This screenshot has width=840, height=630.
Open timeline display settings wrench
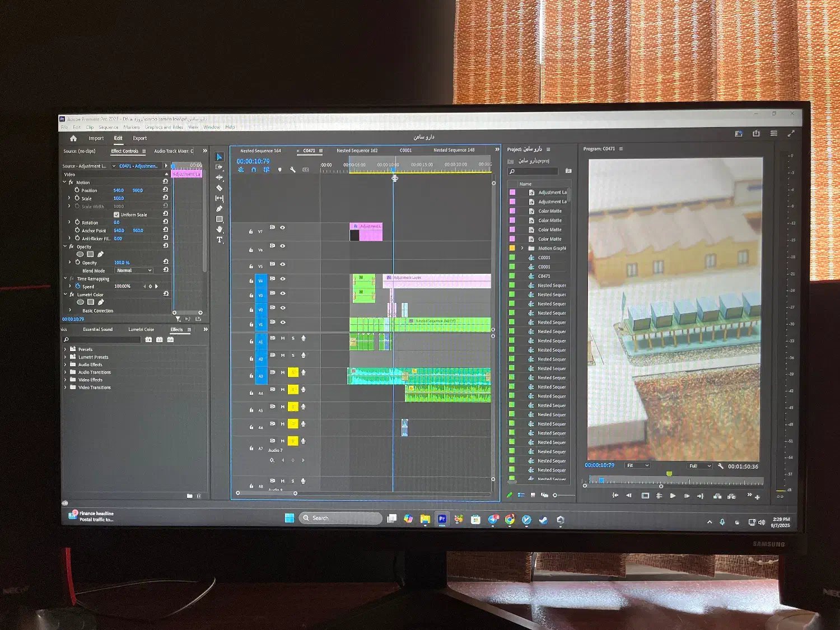click(292, 170)
